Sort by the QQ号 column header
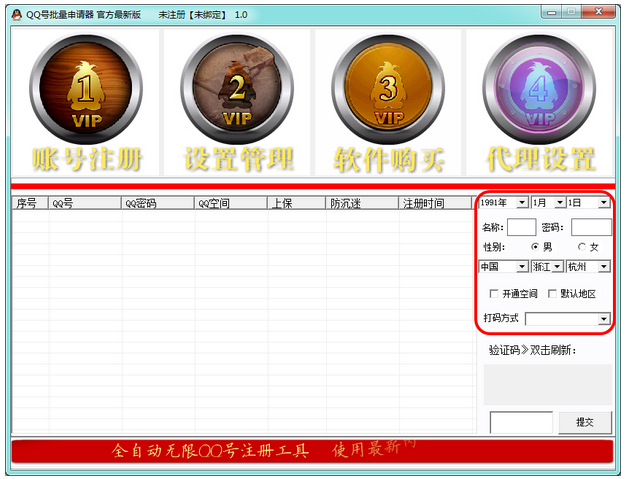Viewport: 633px width, 479px height. (x=85, y=203)
